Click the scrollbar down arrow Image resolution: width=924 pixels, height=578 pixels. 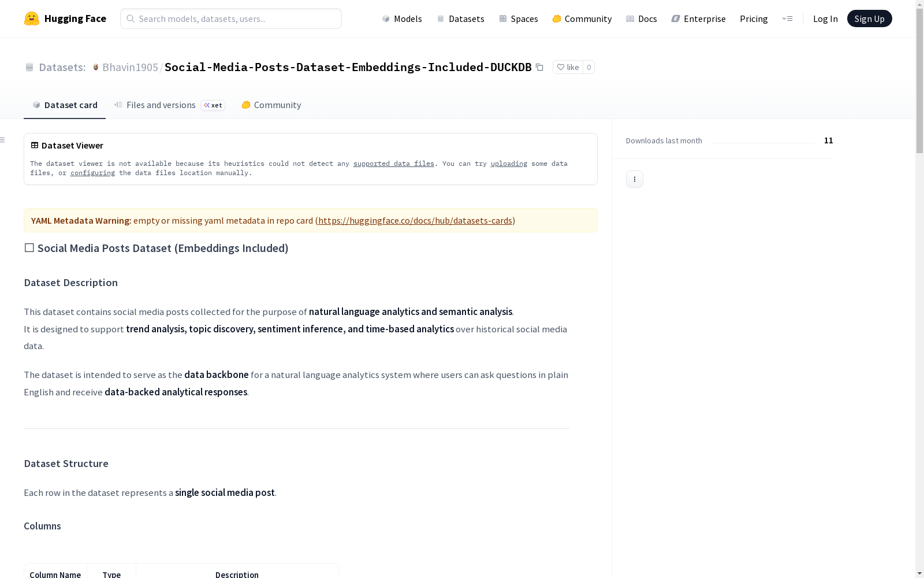[919, 573]
